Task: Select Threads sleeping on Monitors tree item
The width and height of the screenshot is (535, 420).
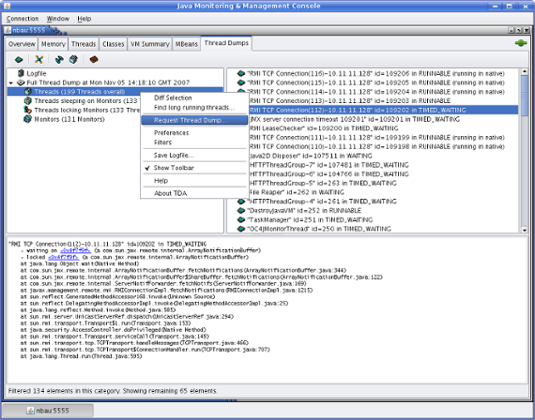Action: 86,101
